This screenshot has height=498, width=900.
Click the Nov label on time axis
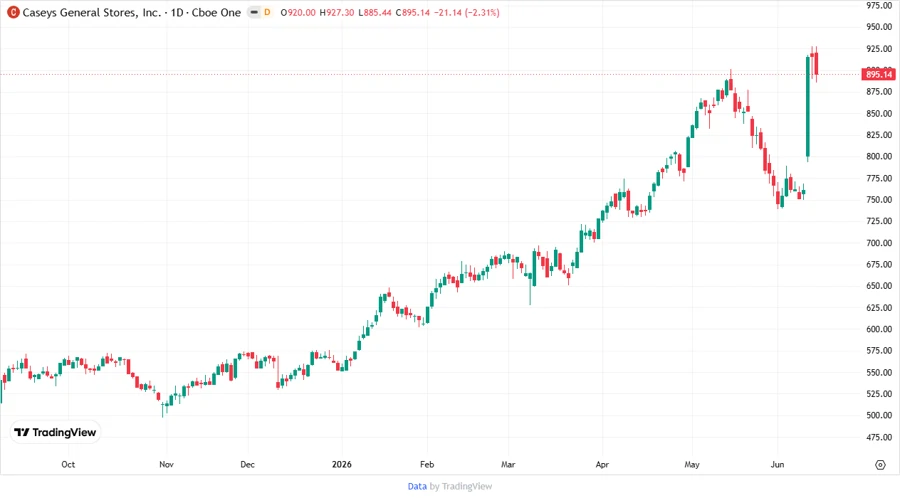click(x=166, y=464)
